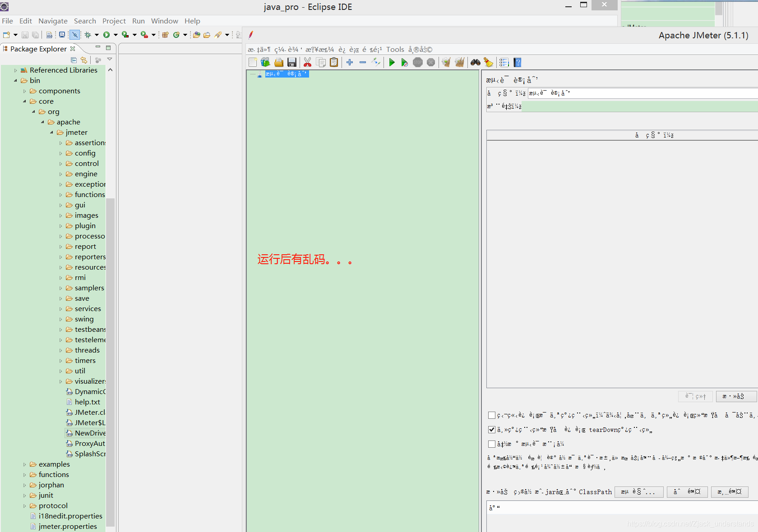Save the JMeter test plan via floppy icon

(x=292, y=62)
